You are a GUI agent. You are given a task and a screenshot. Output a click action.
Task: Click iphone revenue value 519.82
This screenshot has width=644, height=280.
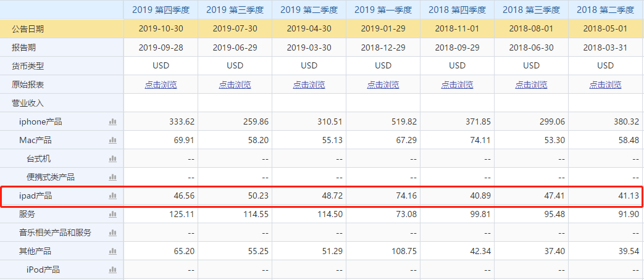404,121
